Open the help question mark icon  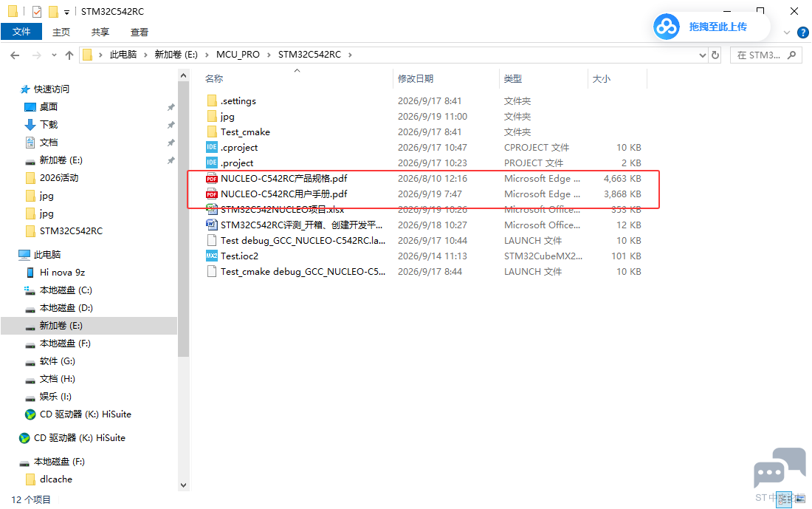(802, 33)
